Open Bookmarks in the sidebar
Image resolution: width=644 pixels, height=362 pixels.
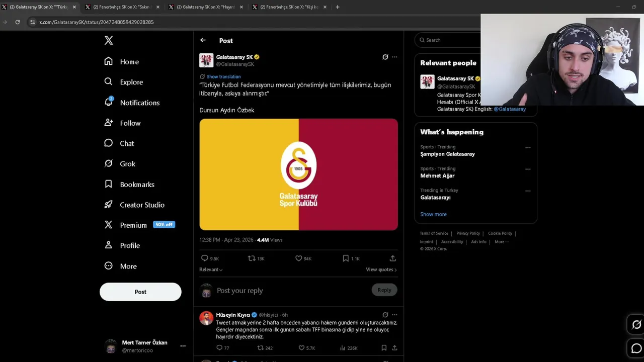click(129, 184)
